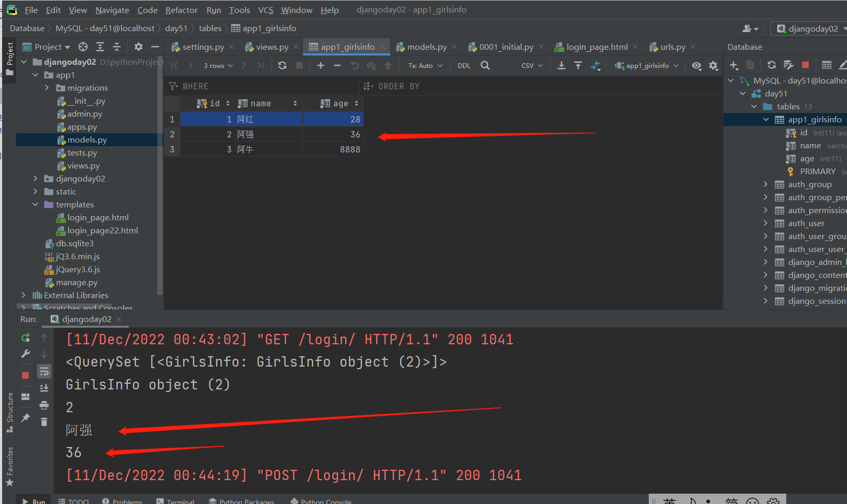This screenshot has height=504, width=847.
Task: Open the File menu
Action: [31, 10]
